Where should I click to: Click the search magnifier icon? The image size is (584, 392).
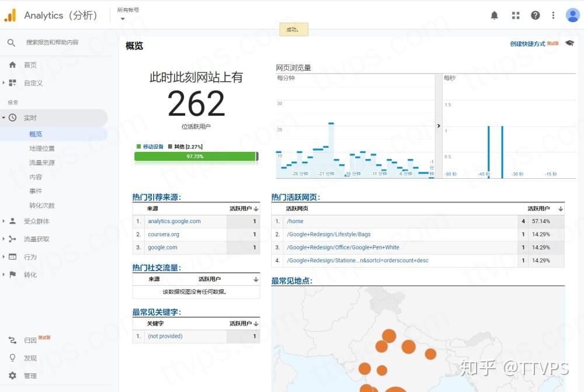click(x=12, y=42)
